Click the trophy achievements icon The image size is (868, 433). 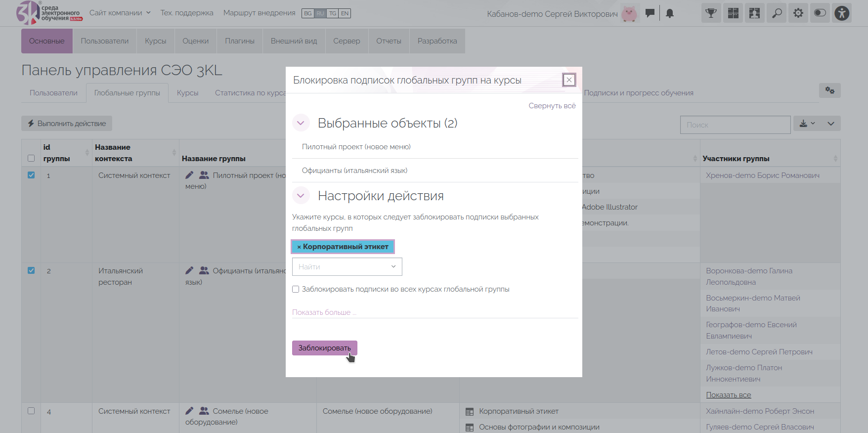tap(711, 13)
